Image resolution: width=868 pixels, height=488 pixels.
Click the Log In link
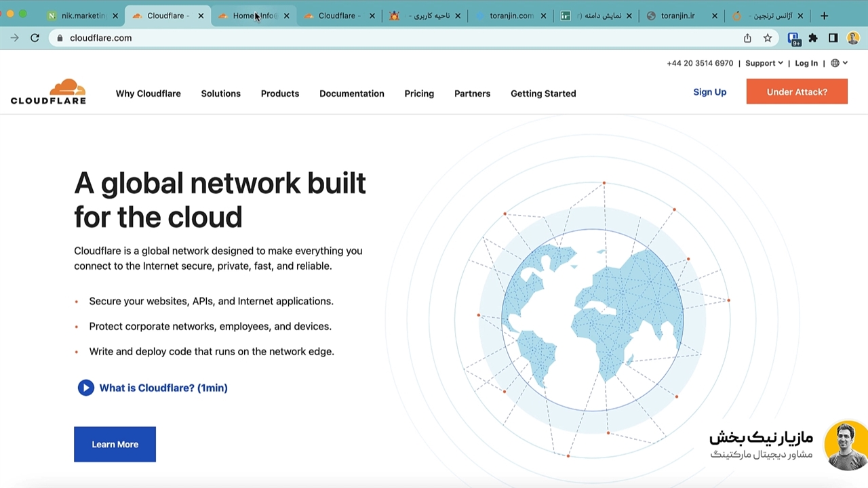806,63
